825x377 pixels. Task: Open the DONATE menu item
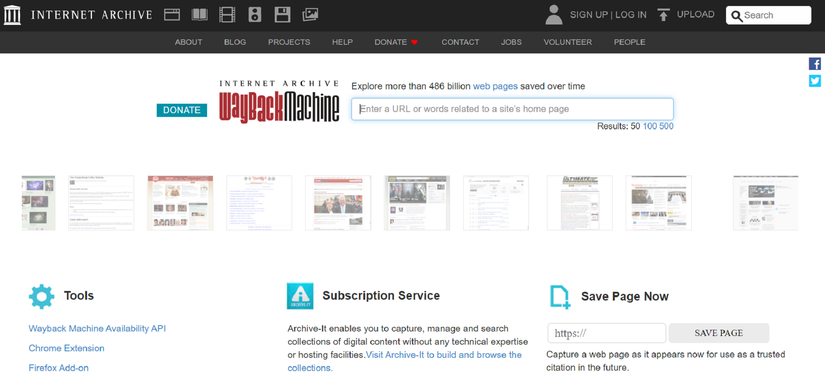pos(391,42)
